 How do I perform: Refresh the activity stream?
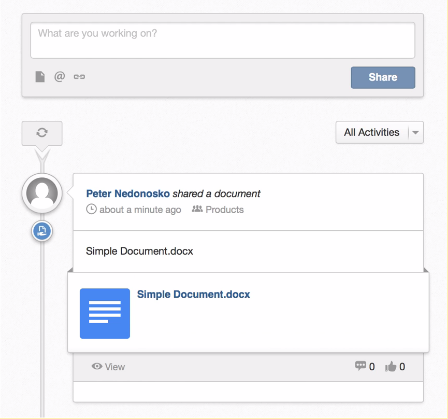coord(42,133)
